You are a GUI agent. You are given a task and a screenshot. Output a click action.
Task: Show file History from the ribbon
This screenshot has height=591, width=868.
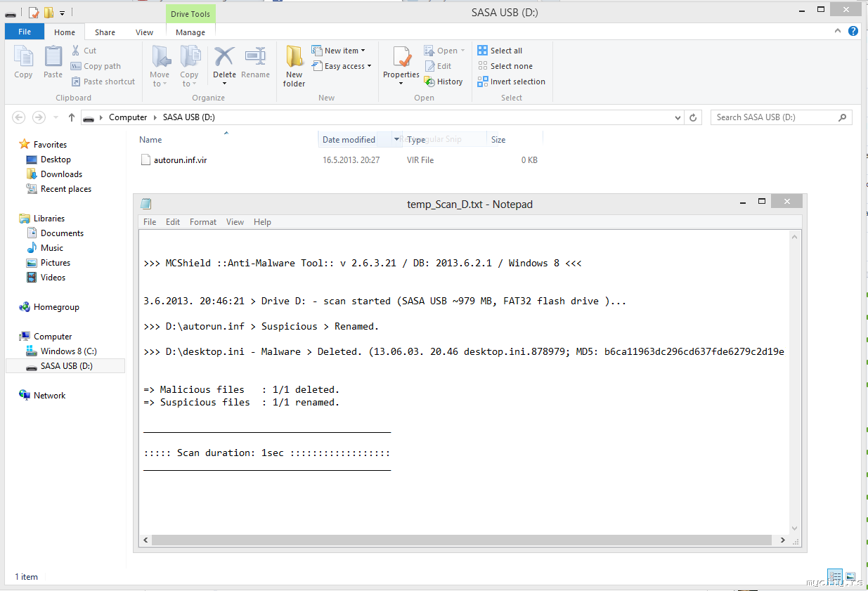(x=443, y=82)
